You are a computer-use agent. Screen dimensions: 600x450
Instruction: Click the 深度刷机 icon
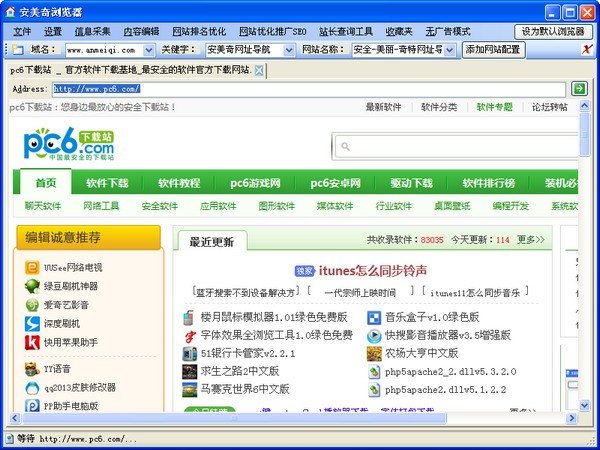(x=32, y=324)
